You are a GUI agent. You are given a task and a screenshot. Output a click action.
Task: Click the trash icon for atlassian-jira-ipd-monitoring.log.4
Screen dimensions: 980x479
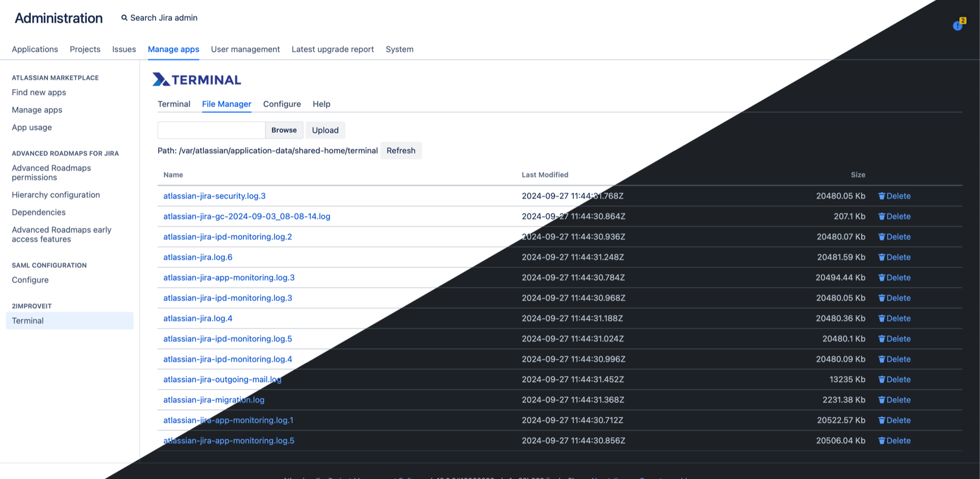click(x=881, y=359)
